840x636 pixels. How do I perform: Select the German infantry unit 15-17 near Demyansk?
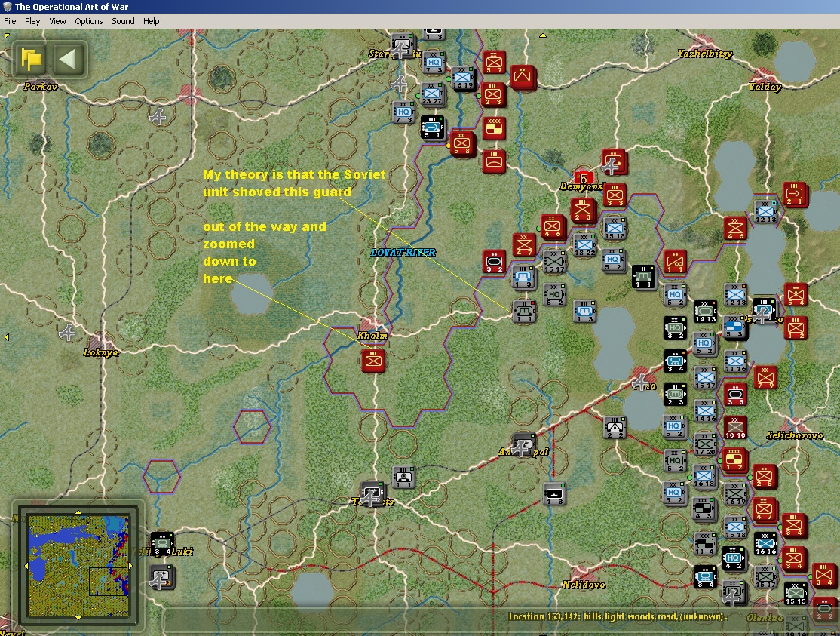554,261
